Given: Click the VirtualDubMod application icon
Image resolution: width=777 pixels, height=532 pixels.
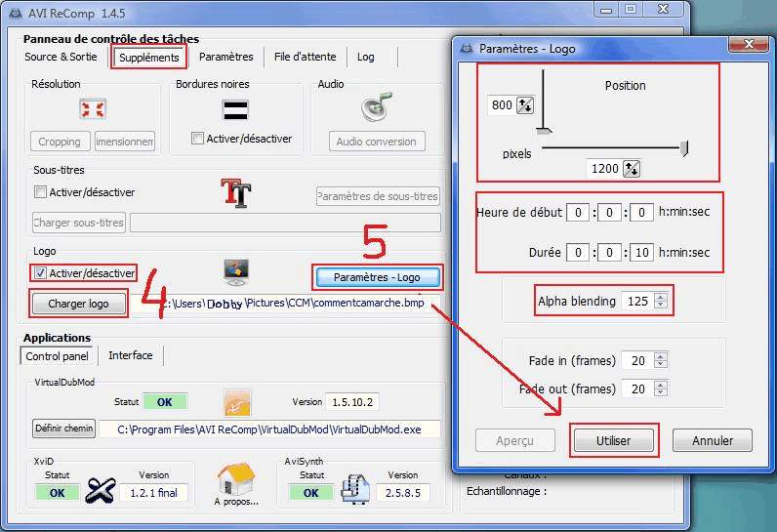Looking at the screenshot, I should coord(237,403).
